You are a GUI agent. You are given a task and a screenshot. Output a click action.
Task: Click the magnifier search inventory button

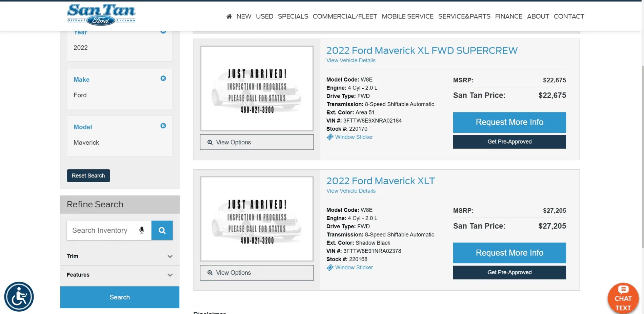tap(162, 230)
